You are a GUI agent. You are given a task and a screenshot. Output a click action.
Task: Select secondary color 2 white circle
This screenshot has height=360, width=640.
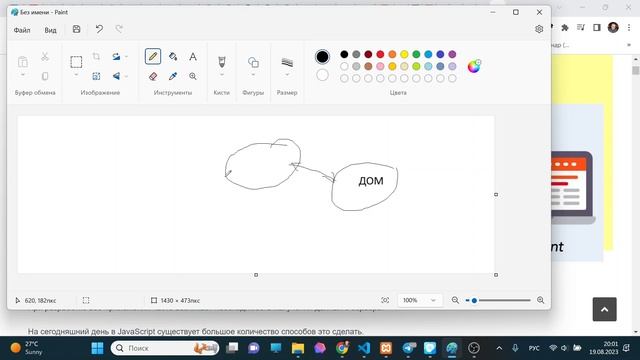322,75
